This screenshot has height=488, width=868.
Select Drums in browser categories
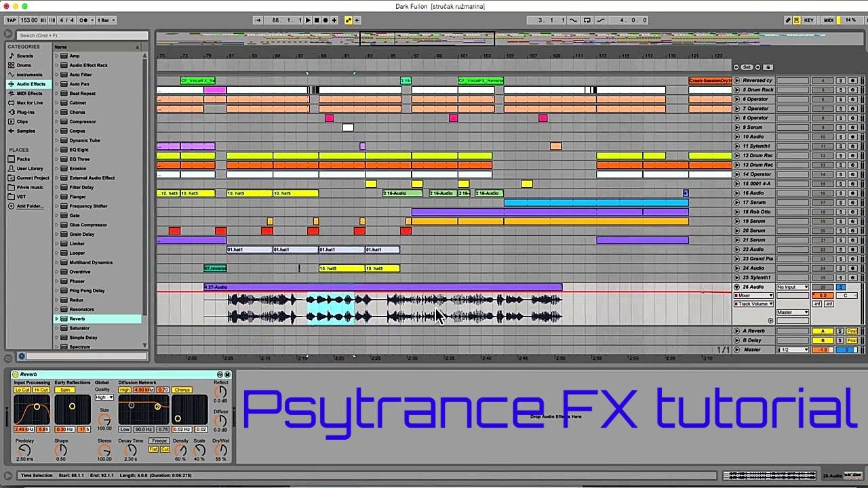(x=24, y=65)
